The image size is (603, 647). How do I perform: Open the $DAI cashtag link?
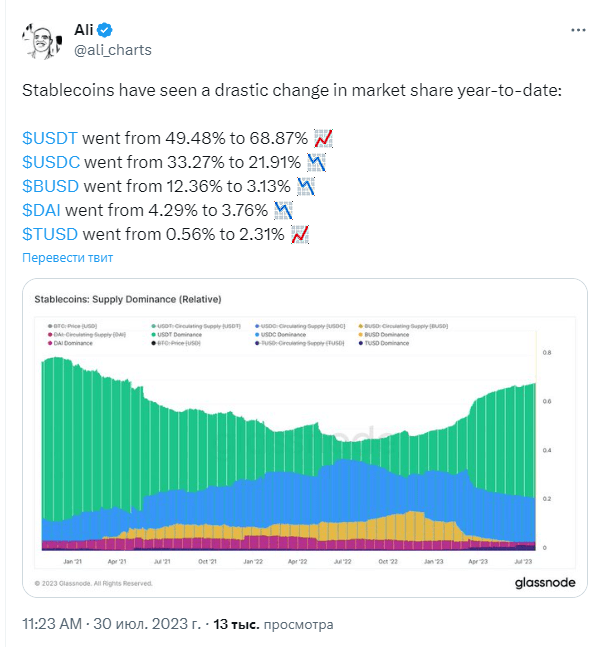click(x=41, y=210)
